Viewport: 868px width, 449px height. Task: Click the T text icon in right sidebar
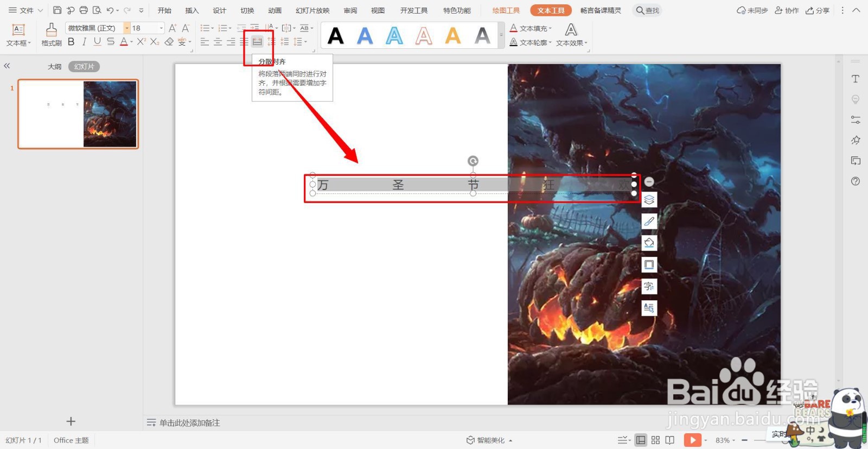(856, 79)
